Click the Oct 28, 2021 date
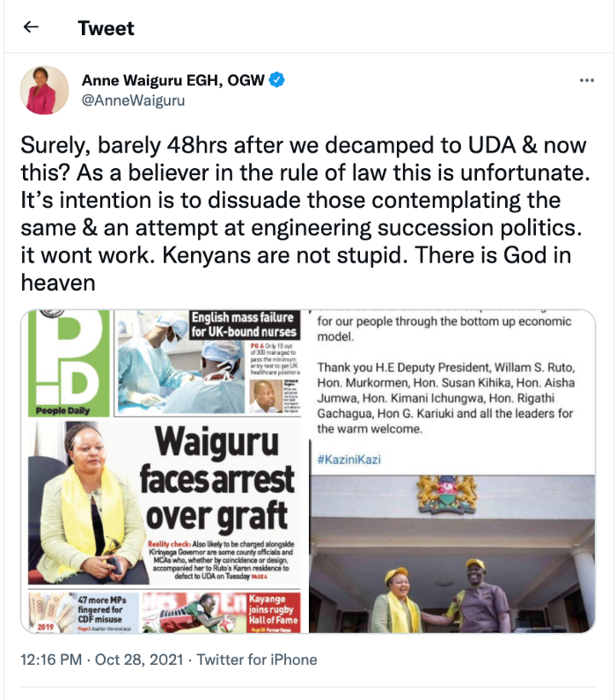Screen dimensions: 616x700 point(139,659)
